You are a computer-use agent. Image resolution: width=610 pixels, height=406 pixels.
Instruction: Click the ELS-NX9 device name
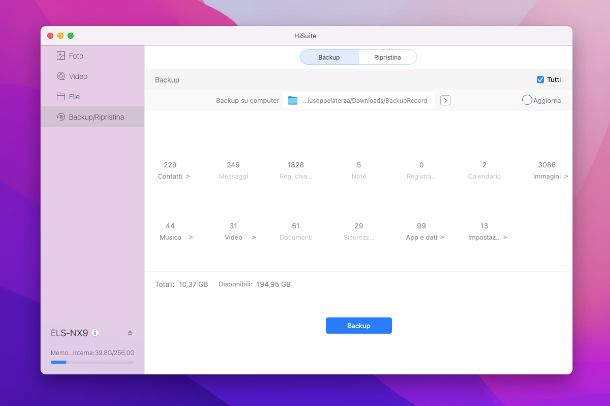(x=69, y=333)
